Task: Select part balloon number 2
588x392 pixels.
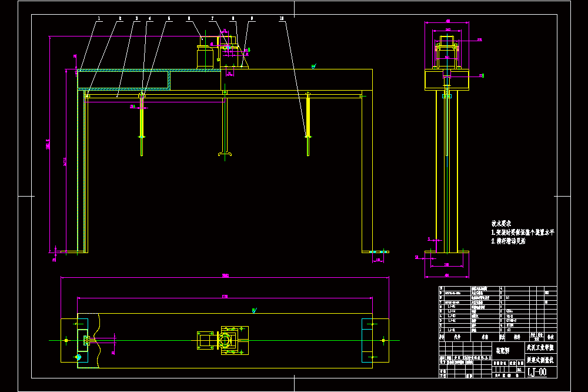Action: click(120, 18)
